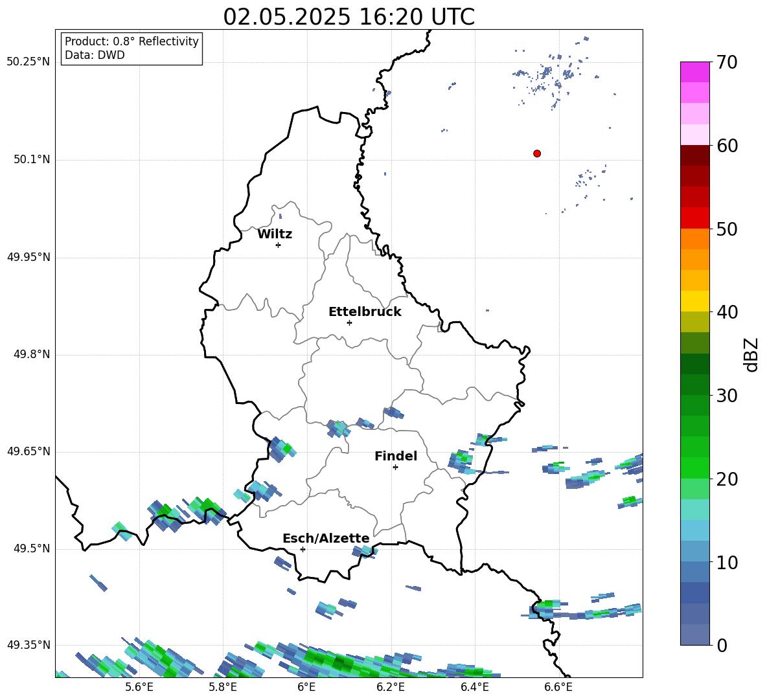This screenshot has width=767, height=700.
Task: Click the 49.95°N latitude label
Action: click(29, 257)
